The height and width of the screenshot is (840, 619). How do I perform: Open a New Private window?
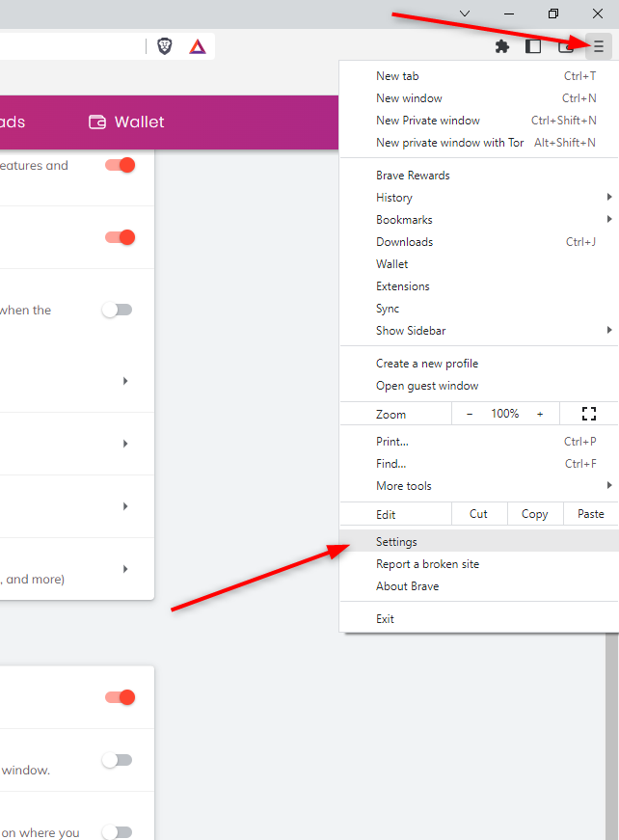point(478,121)
